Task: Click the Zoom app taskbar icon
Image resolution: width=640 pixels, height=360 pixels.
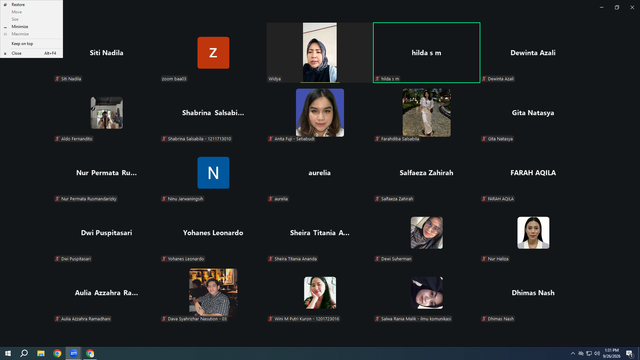Action: pos(73,353)
